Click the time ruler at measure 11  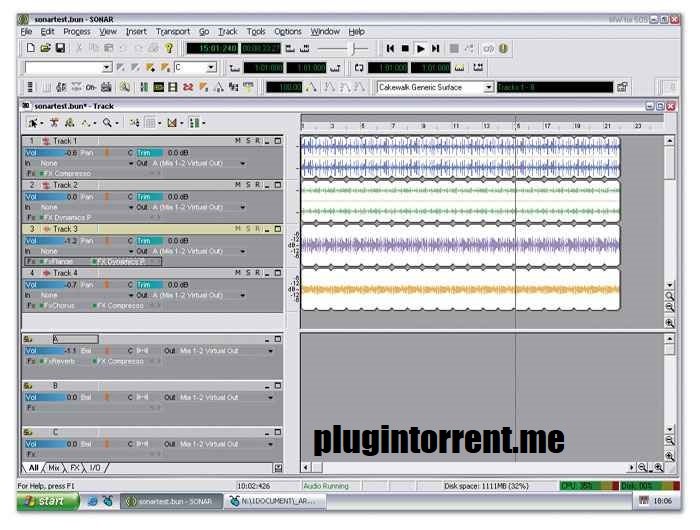pyautogui.click(x=456, y=126)
